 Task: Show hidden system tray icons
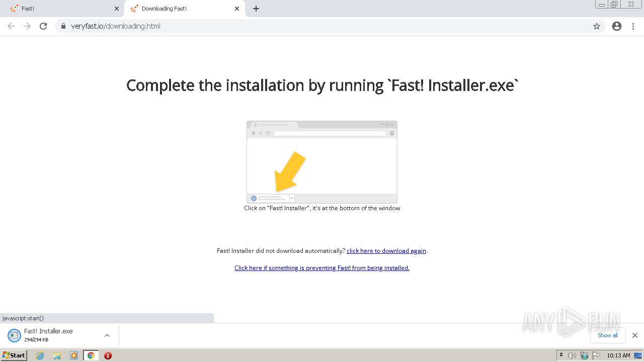[561, 355]
